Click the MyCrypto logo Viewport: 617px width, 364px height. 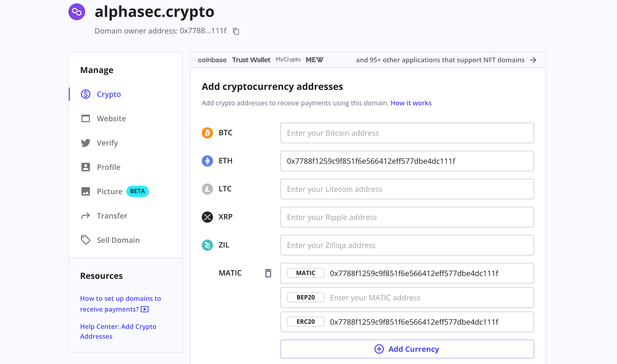tap(288, 59)
